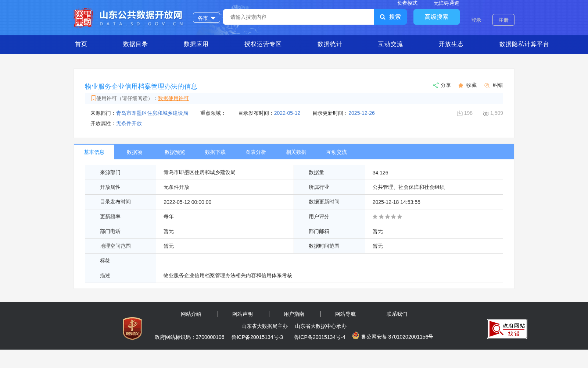The width and height of the screenshot is (588, 368).
Task: Click the search input field
Action: [298, 17]
